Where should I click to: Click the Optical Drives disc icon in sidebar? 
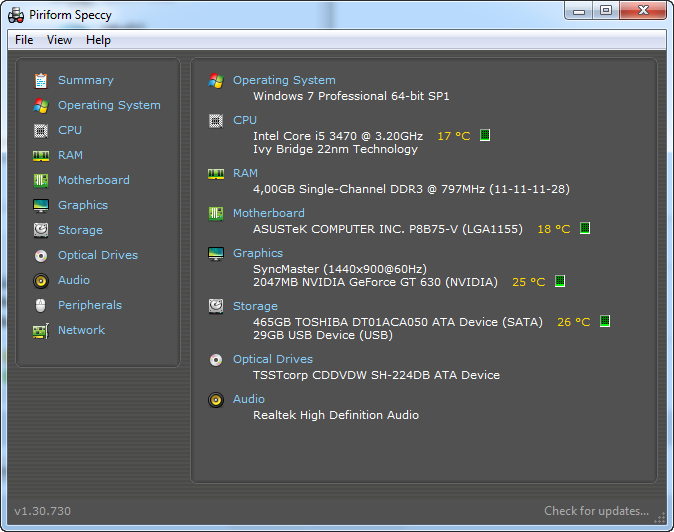click(x=41, y=255)
